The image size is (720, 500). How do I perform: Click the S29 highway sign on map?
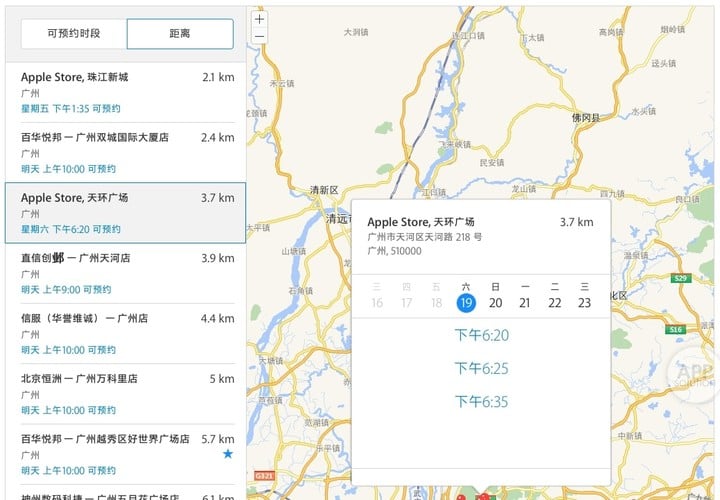coord(681,278)
